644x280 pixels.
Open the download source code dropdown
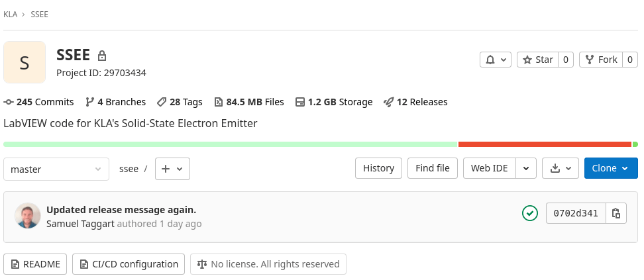coord(561,168)
